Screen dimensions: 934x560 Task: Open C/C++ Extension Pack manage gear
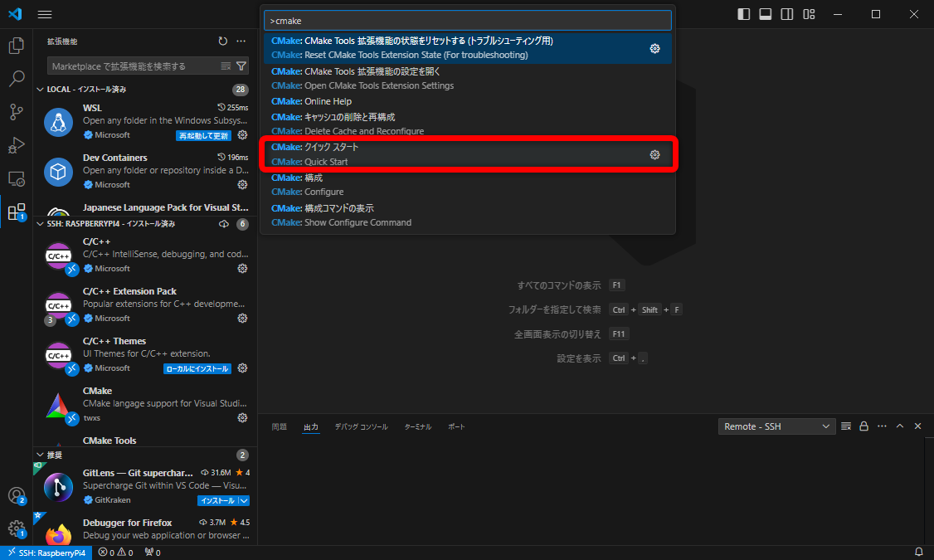242,318
